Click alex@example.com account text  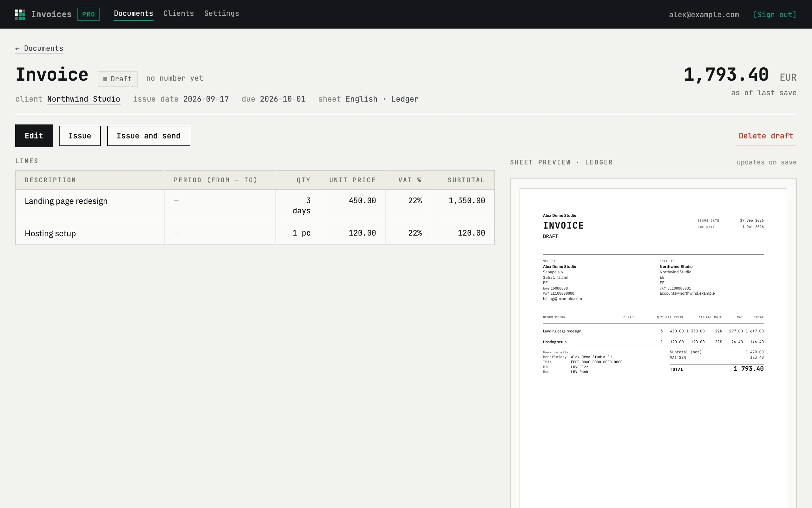tap(704, 15)
